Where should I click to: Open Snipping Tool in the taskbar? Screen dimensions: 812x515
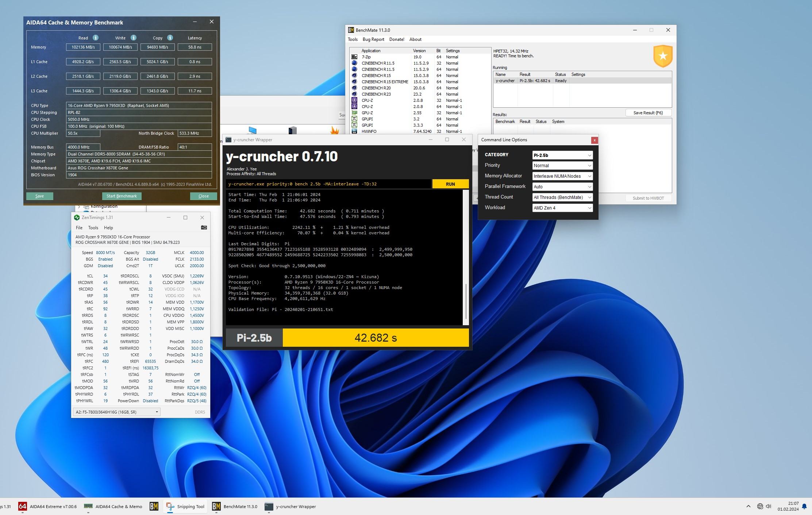coord(185,506)
